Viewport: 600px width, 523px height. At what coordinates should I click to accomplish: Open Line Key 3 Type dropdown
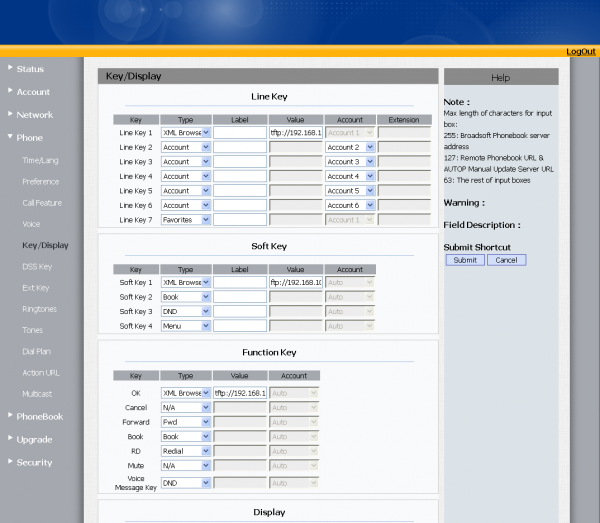[x=186, y=162]
